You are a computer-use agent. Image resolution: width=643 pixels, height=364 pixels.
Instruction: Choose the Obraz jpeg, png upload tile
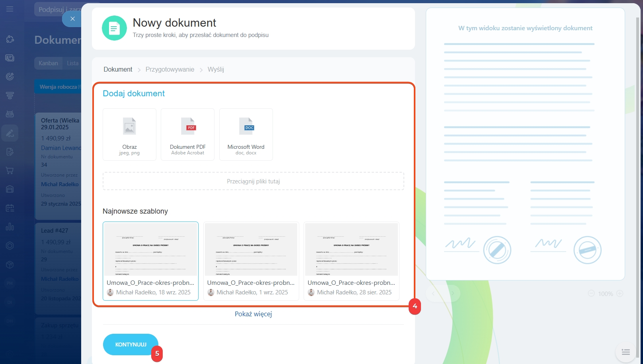pyautogui.click(x=129, y=134)
